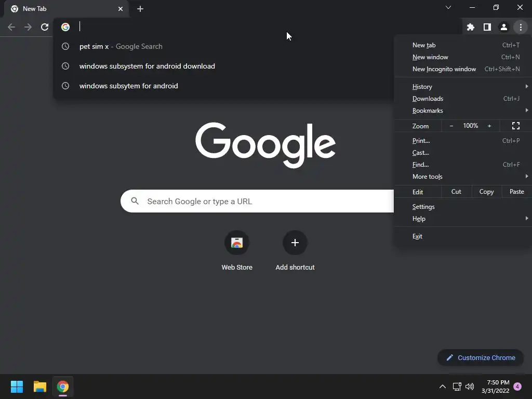Select windows subsytem for android suggestion
This screenshot has height=399, width=532.
[x=223, y=86]
